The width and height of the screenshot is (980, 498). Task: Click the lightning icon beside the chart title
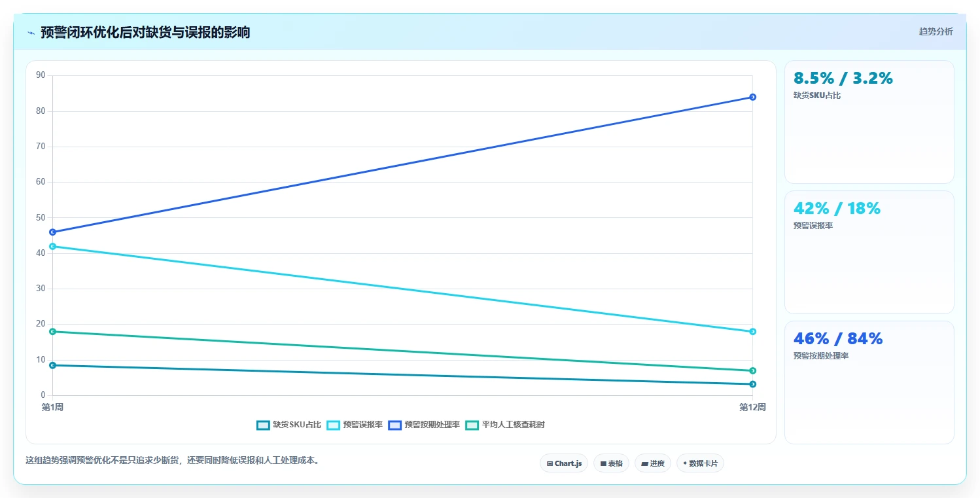click(31, 33)
